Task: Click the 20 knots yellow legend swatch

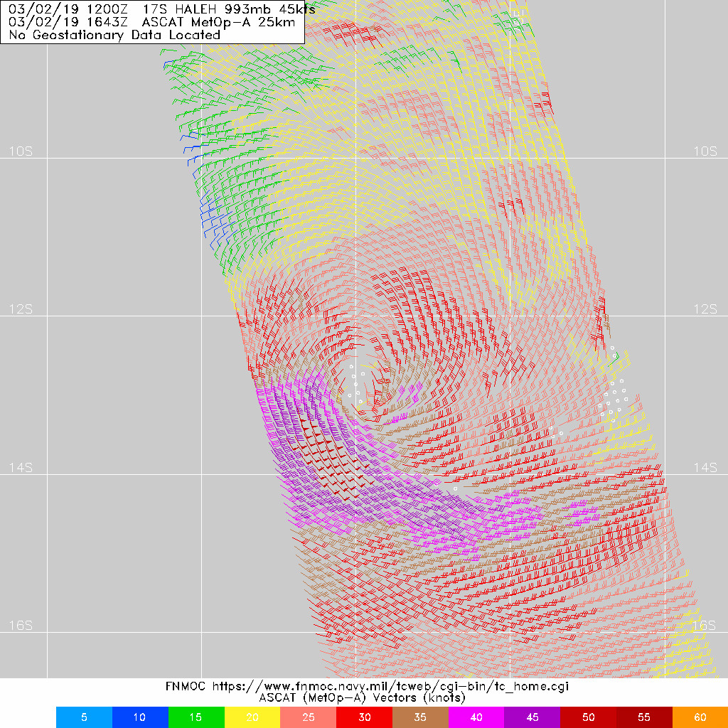Action: 252,717
